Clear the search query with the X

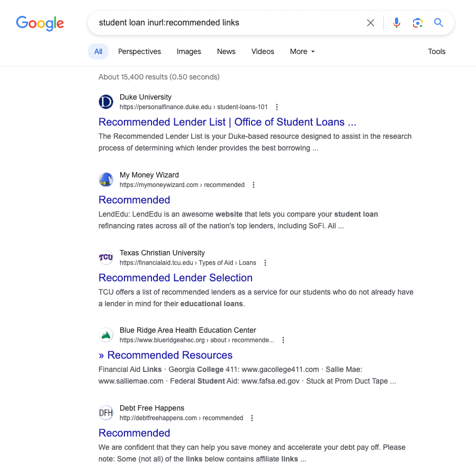coord(371,23)
